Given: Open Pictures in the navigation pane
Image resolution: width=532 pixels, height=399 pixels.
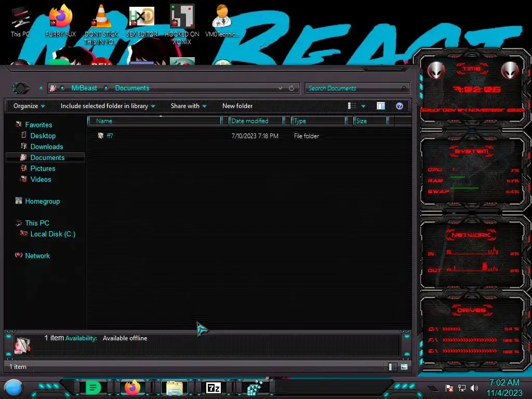Looking at the screenshot, I should 43,168.
